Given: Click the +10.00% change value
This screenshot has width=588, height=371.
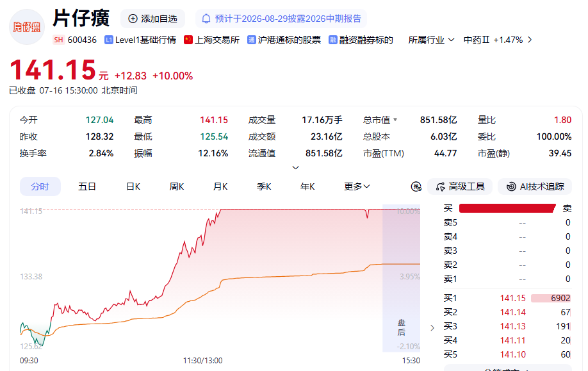Looking at the screenshot, I should (172, 76).
